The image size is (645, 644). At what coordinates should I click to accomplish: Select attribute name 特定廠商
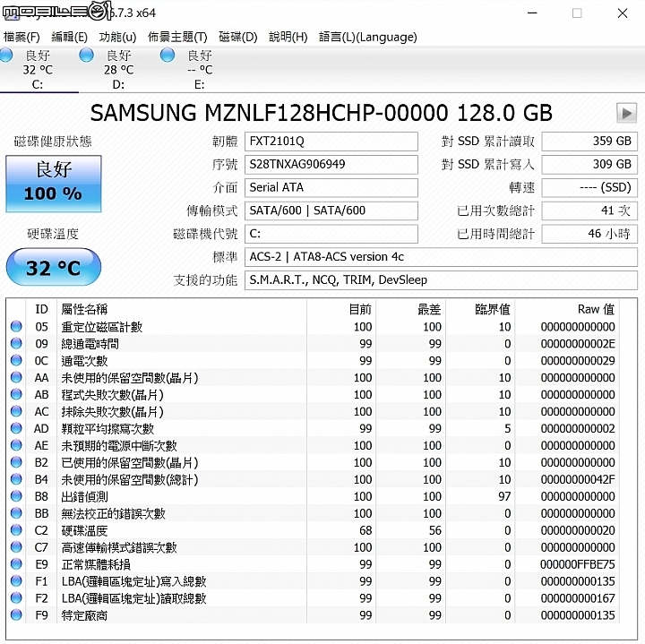84,615
